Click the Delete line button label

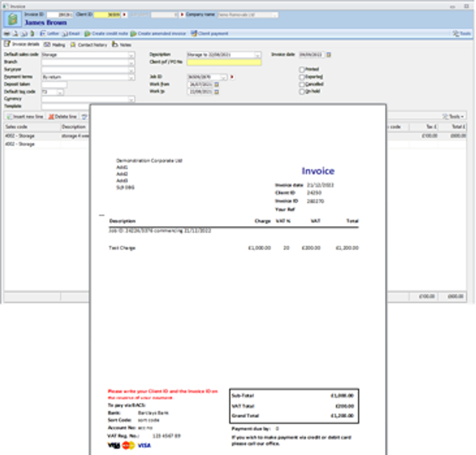(x=65, y=117)
